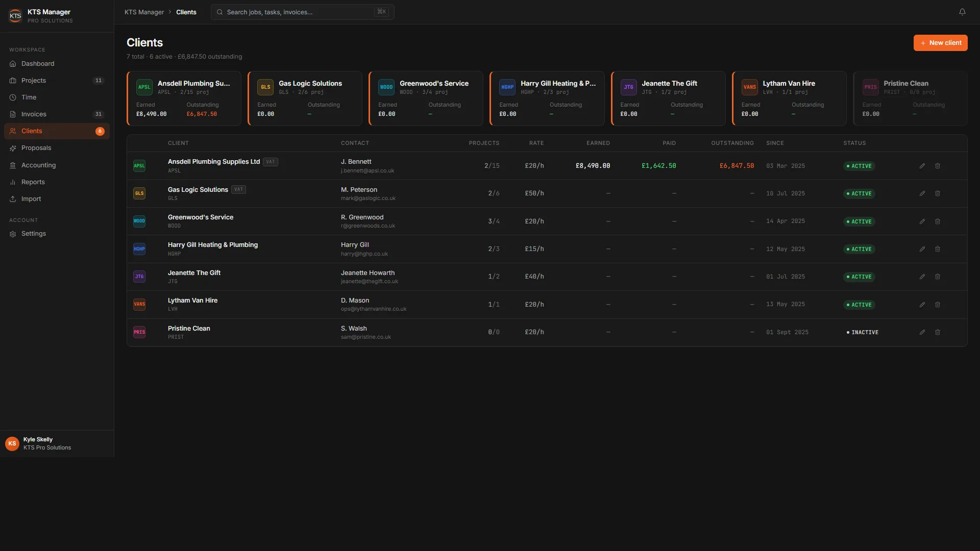Open the Gas Logic Solutions summary card
Viewport: 980px width, 551px height.
pos(305,98)
